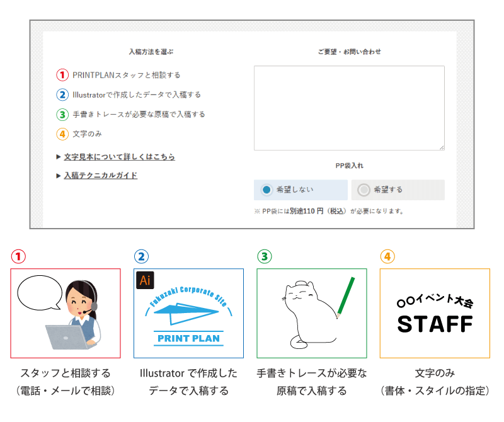Choose Illustratorで作成したデータで入稿する option
The width and height of the screenshot is (504, 422).
coord(137,95)
